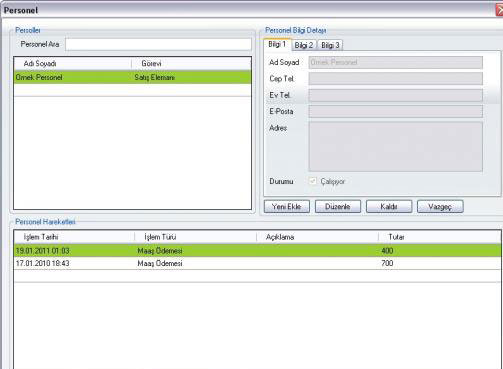Open the Bilgi 3 tab
The height and width of the screenshot is (369, 503).
330,45
